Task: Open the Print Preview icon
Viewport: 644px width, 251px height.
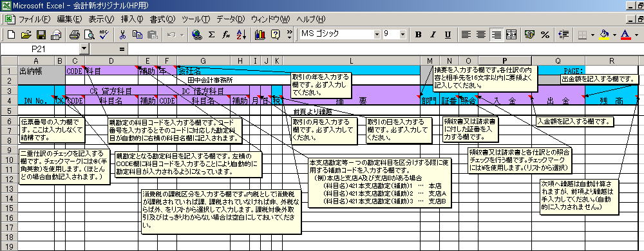Action: click(x=89, y=35)
